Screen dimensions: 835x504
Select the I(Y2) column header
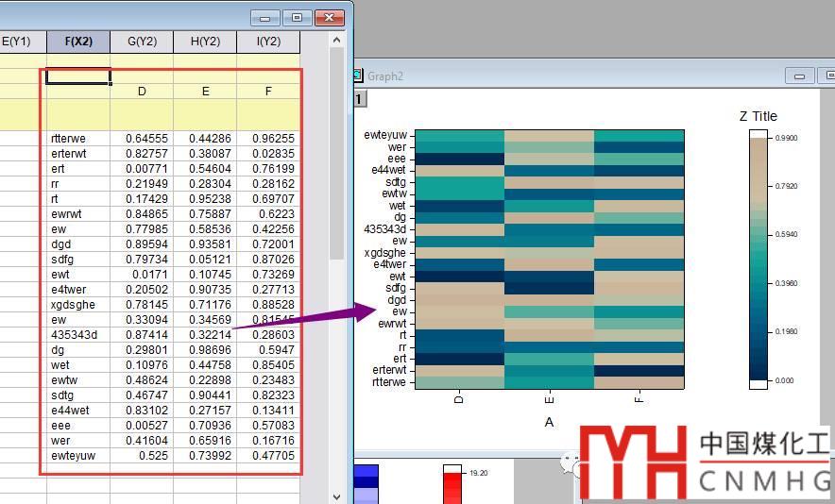pos(268,42)
